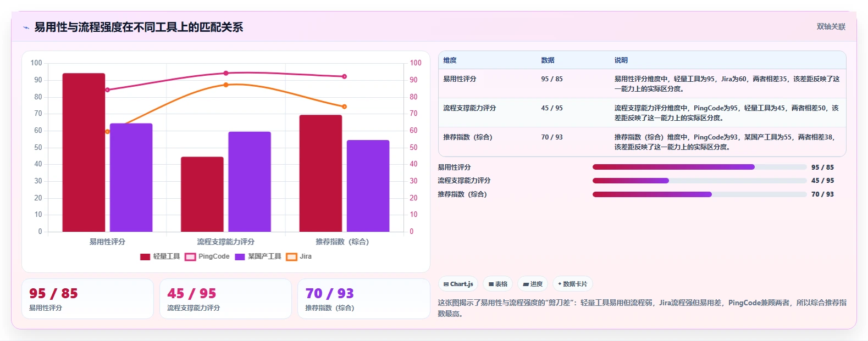Click the 易用性评分 progress bar
The height and width of the screenshot is (341, 868).
pyautogui.click(x=699, y=167)
